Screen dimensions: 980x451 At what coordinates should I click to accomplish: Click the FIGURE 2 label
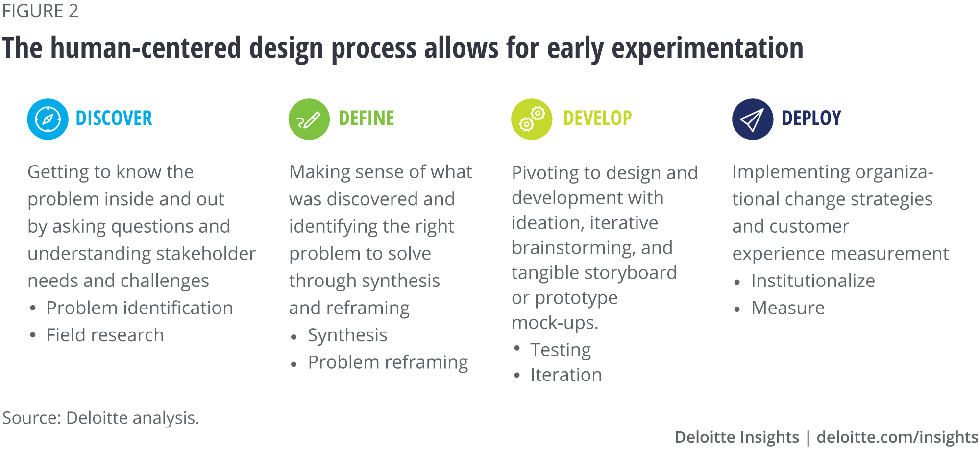pyautogui.click(x=40, y=11)
